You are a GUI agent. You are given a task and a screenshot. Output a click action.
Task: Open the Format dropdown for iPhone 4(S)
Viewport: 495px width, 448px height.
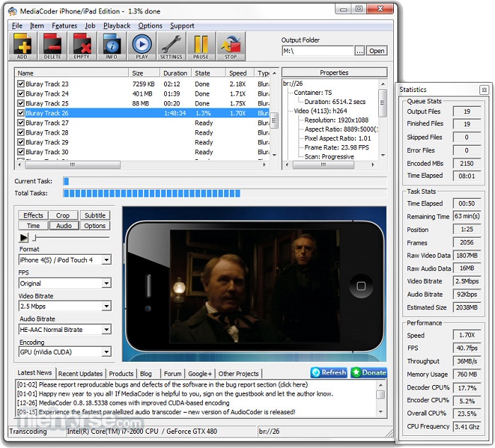tap(64, 260)
